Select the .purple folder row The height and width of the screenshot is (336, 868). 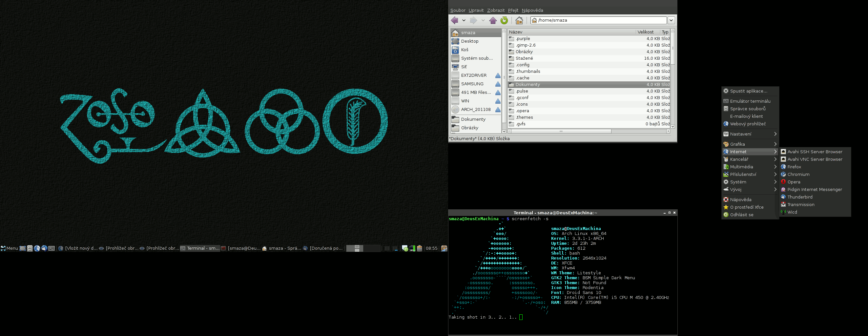589,39
